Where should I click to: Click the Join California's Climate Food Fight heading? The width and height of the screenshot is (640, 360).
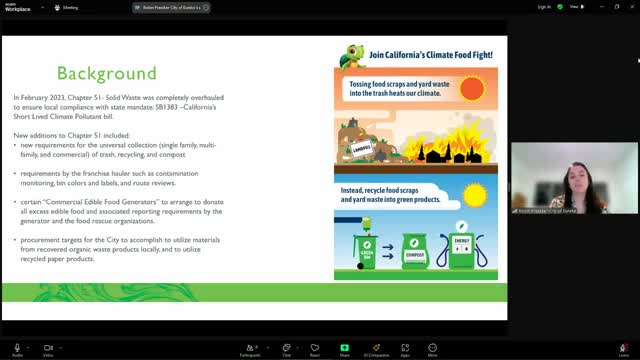(431, 55)
